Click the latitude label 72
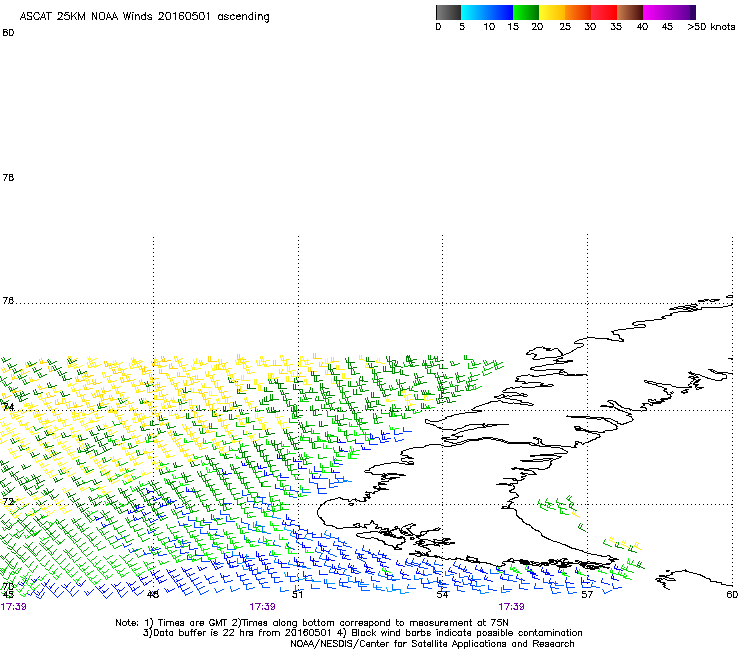The height and width of the screenshot is (650, 740). 8,501
